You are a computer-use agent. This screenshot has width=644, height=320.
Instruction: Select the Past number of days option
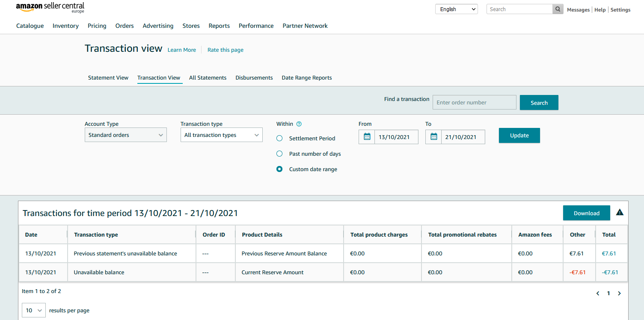[x=279, y=154]
